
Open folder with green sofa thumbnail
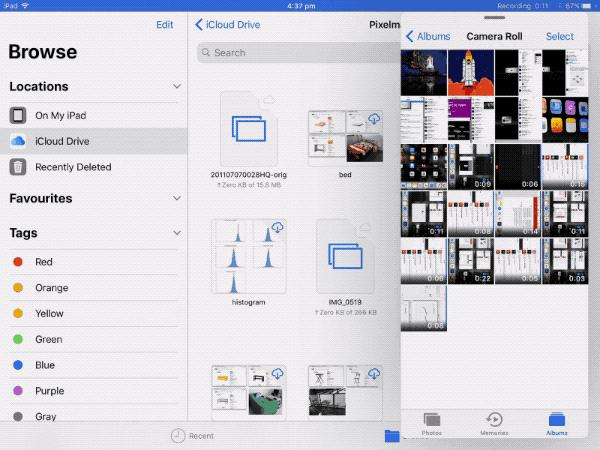coord(249,391)
